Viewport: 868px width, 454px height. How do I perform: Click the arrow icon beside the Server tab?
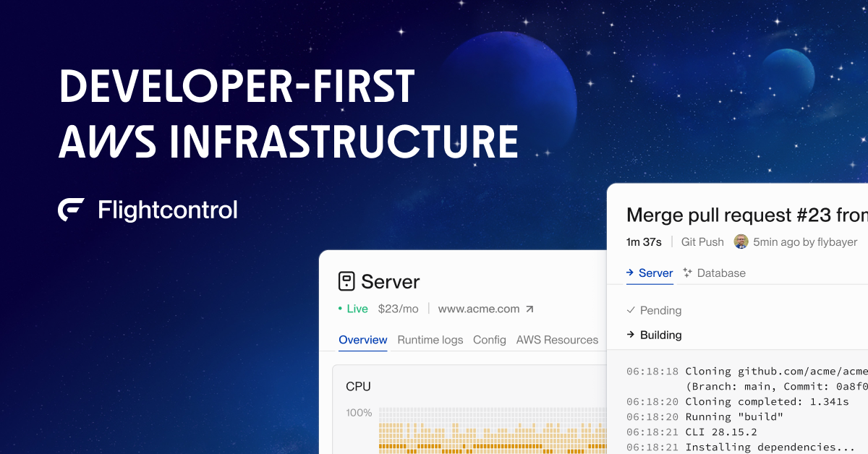coord(629,273)
